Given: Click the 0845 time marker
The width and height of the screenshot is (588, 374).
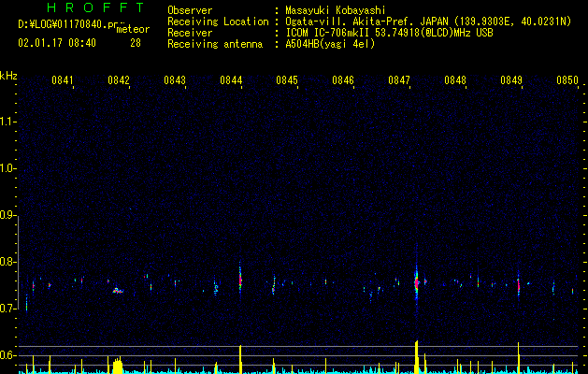Looking at the screenshot, I should pos(287,80).
